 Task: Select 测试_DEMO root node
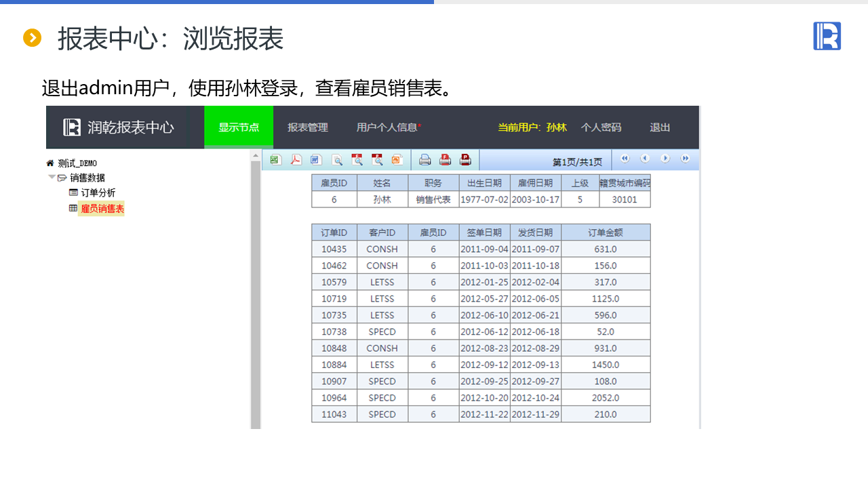point(77,163)
